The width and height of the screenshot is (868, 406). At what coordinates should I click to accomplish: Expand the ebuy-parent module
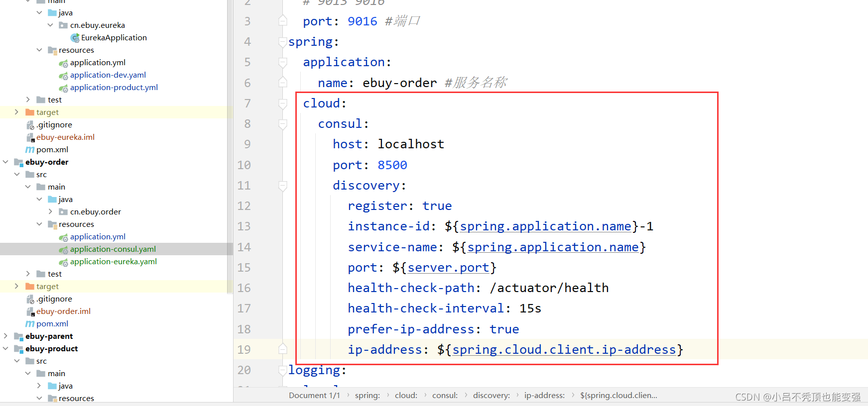(5, 336)
